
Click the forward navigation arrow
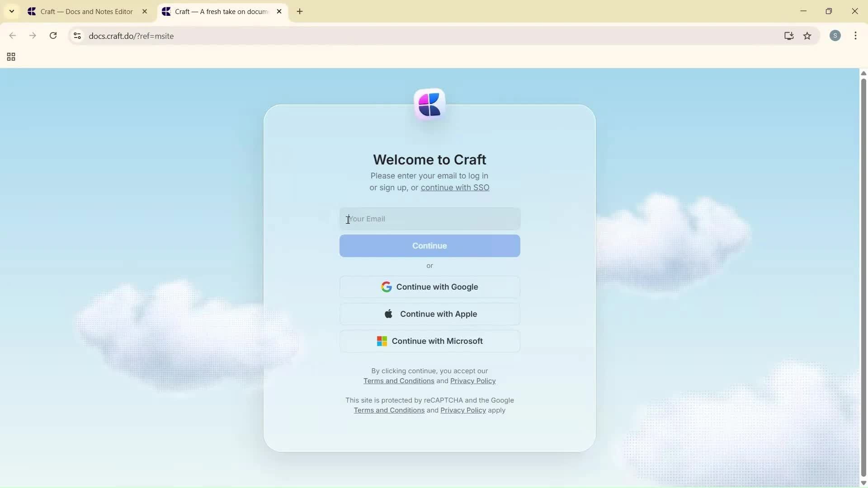pyautogui.click(x=33, y=36)
